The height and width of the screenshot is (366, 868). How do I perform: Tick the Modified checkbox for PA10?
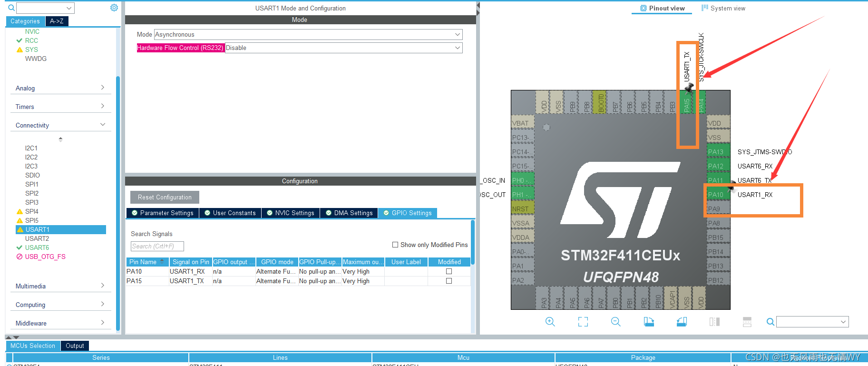[449, 271]
